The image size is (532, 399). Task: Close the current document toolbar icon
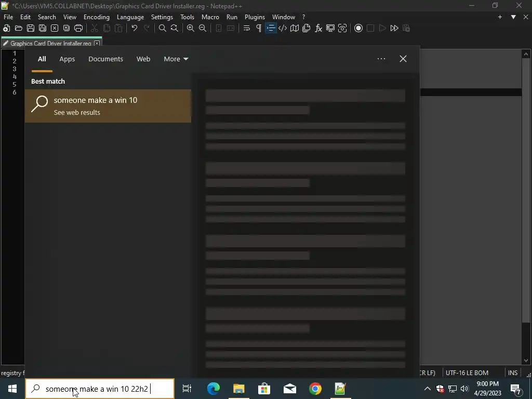click(54, 28)
